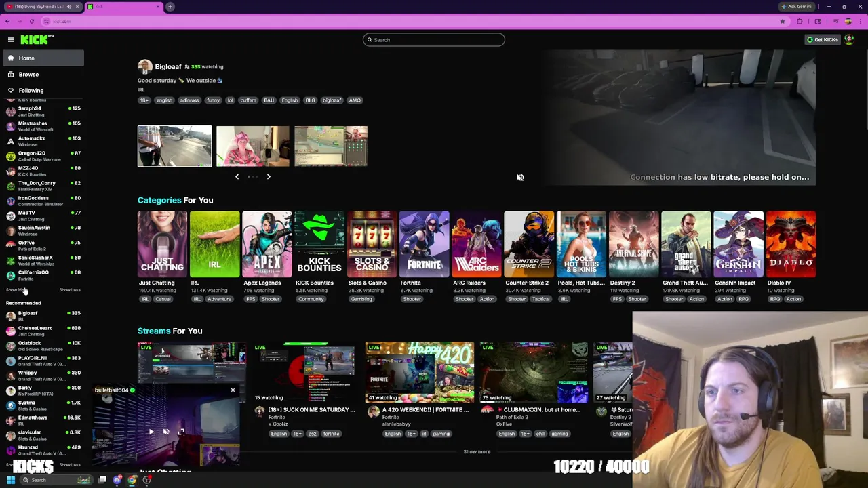868x488 pixels.
Task: Go to Home in sidebar
Action: click(42, 58)
